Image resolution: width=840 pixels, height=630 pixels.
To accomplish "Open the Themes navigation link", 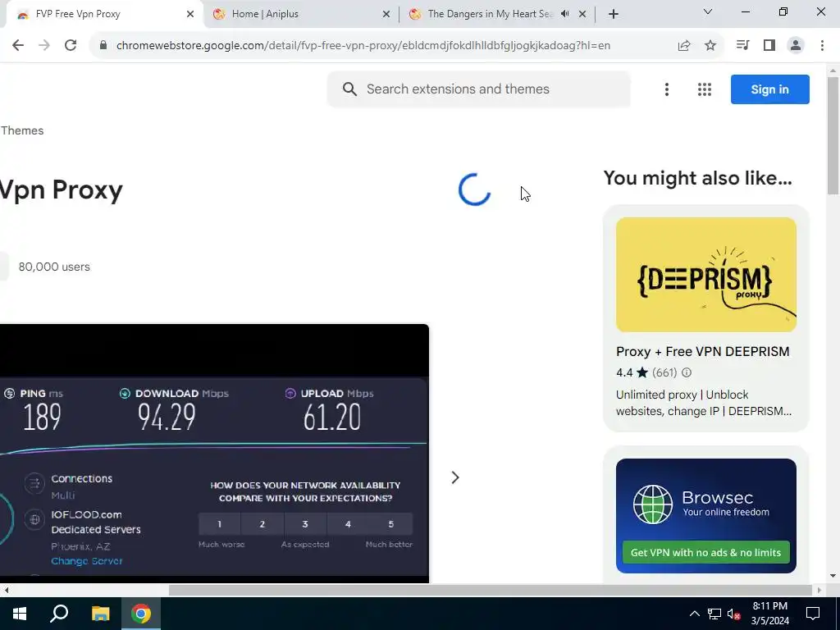I will click(22, 130).
